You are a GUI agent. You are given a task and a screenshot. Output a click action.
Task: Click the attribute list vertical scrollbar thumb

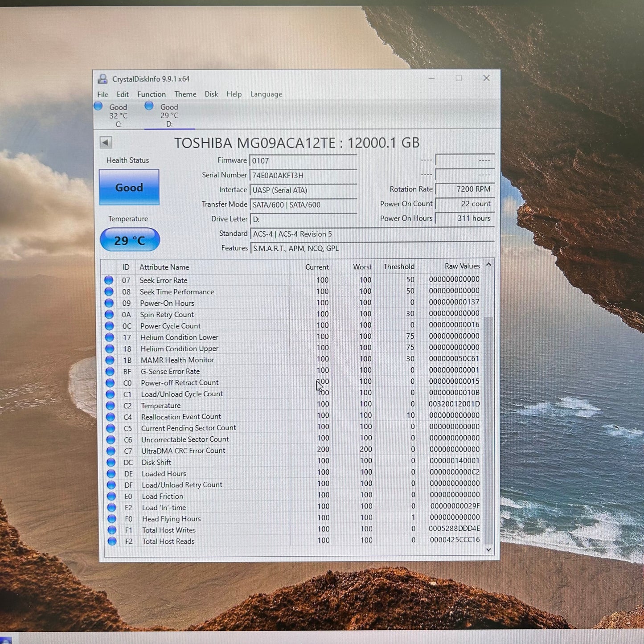pyautogui.click(x=488, y=430)
